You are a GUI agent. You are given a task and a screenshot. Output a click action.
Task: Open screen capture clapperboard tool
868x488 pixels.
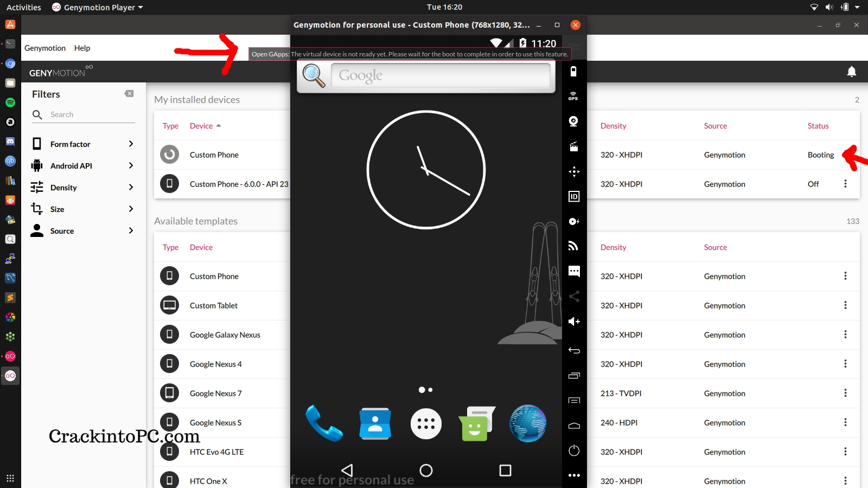573,146
